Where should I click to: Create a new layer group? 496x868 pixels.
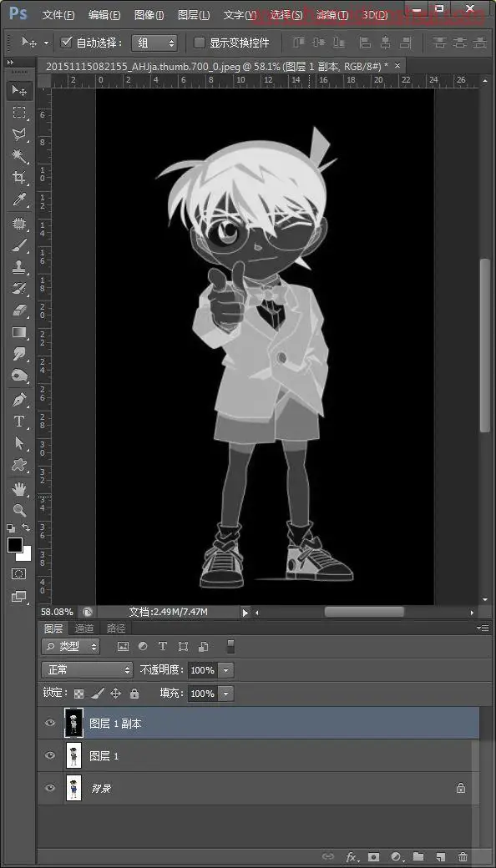418,857
